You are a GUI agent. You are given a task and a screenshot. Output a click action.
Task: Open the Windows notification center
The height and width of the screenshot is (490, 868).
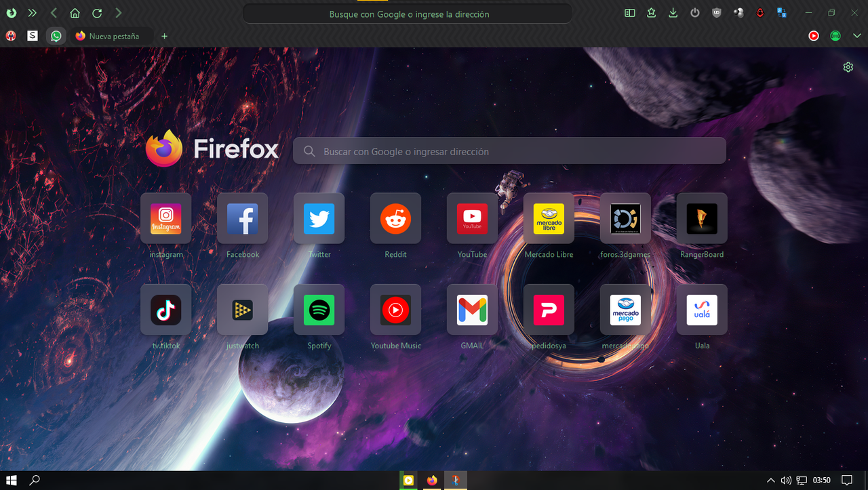pyautogui.click(x=847, y=481)
